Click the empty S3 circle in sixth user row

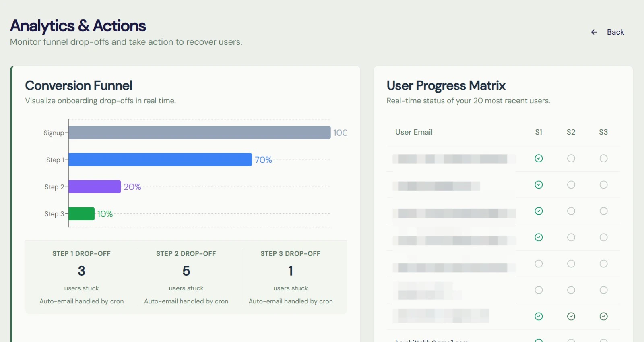pyautogui.click(x=603, y=290)
